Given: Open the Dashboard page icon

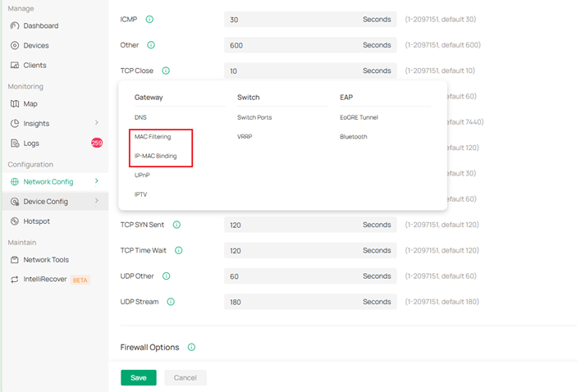Looking at the screenshot, I should pyautogui.click(x=15, y=25).
